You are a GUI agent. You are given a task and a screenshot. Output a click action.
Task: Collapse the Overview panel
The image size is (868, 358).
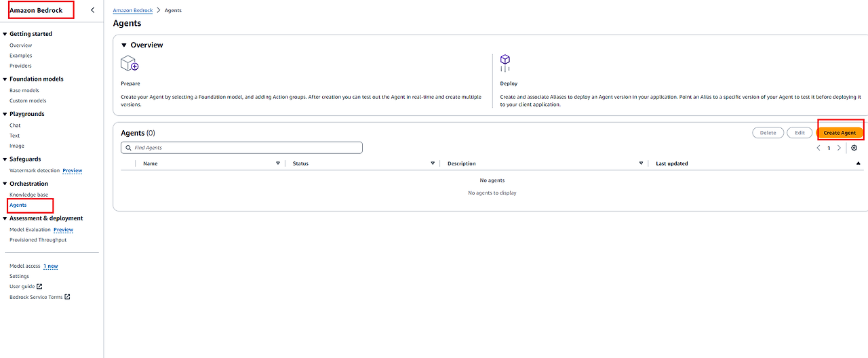pyautogui.click(x=123, y=45)
